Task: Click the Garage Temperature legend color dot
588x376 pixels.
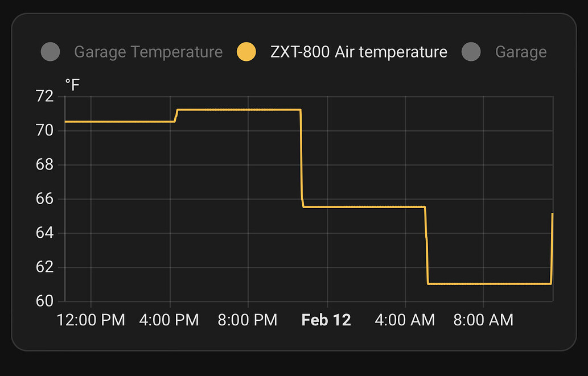Action: (50, 51)
